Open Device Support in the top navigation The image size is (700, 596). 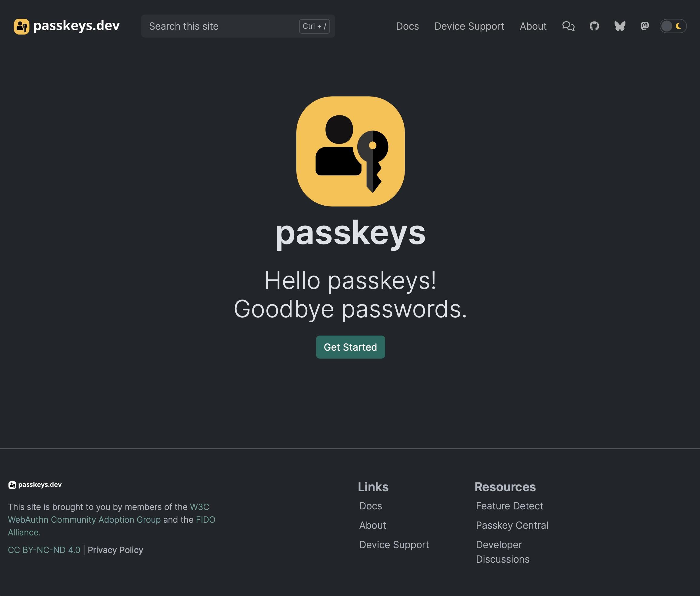[469, 26]
